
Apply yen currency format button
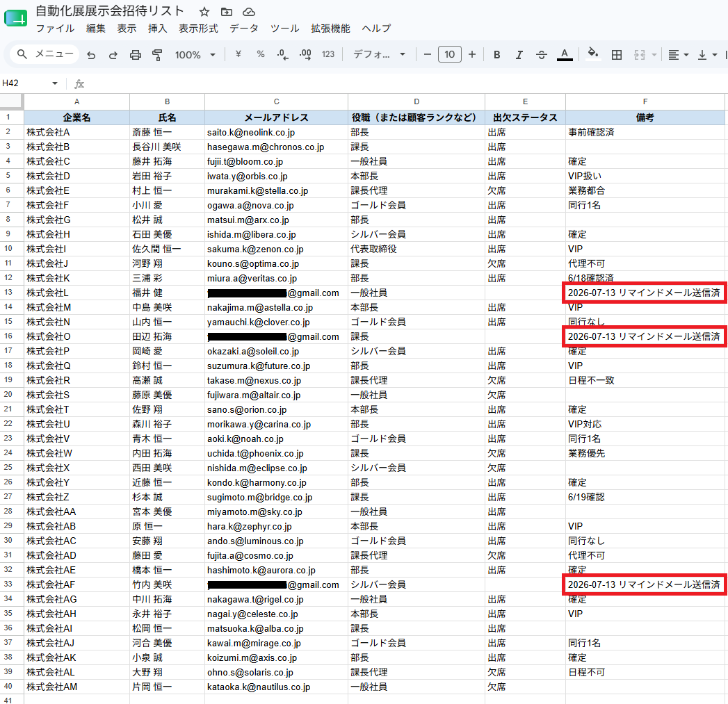coord(238,54)
